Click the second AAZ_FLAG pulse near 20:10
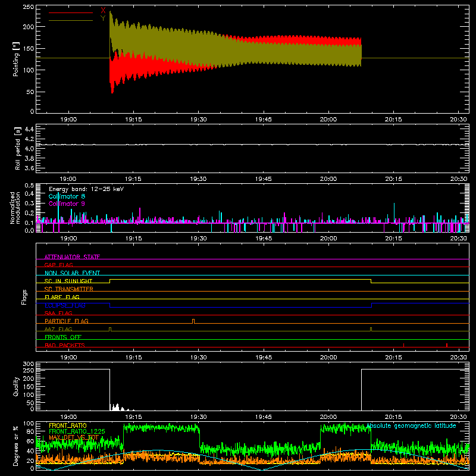This screenshot has height=476, width=476. 371,330
